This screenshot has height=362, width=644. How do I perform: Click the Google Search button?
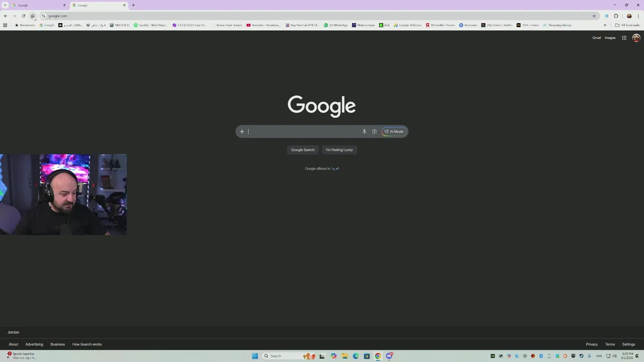pos(303,150)
